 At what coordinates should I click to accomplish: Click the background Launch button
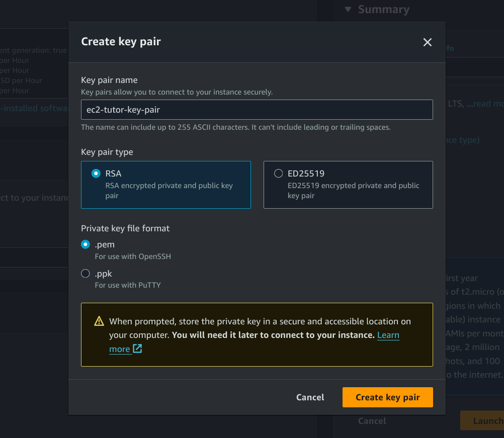[x=482, y=420]
